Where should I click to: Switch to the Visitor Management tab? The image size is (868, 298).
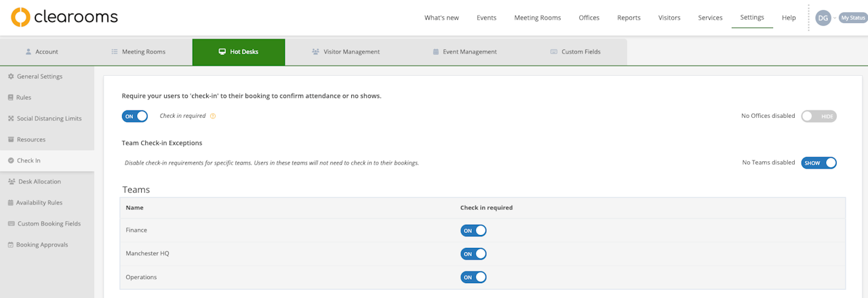(x=345, y=51)
